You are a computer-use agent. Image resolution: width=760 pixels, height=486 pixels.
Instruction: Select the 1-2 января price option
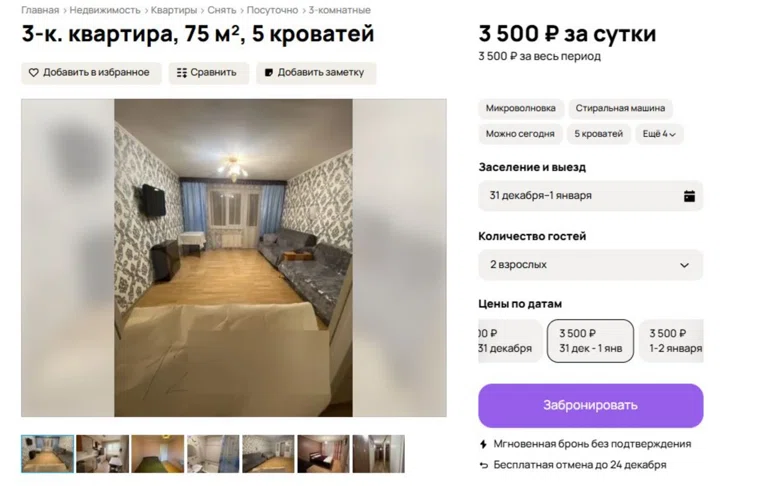pos(672,341)
